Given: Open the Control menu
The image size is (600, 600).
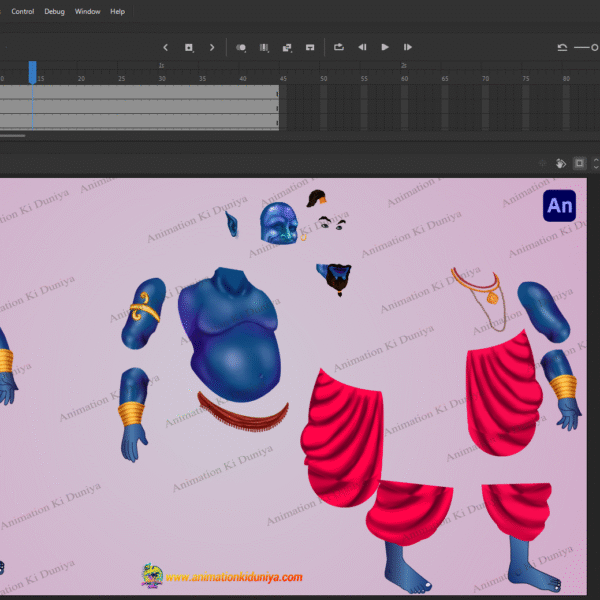Looking at the screenshot, I should (23, 11).
